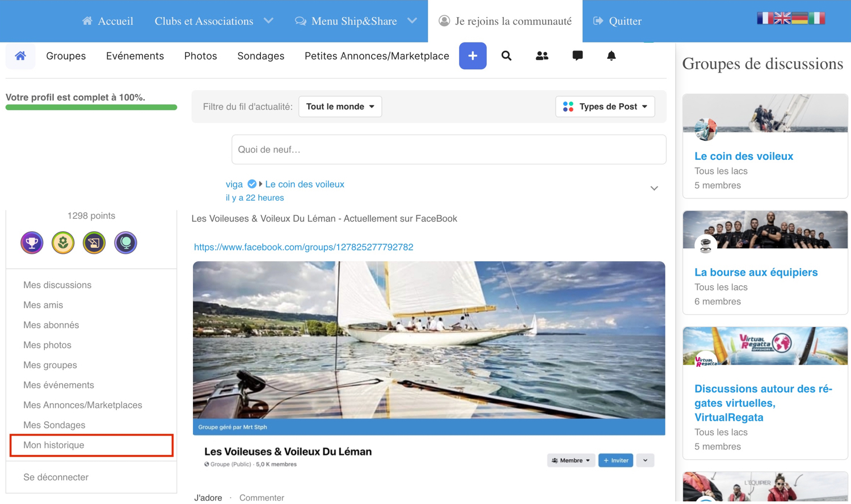Open the chat messages icon
Screen dimensions: 851x504
[x=578, y=56]
